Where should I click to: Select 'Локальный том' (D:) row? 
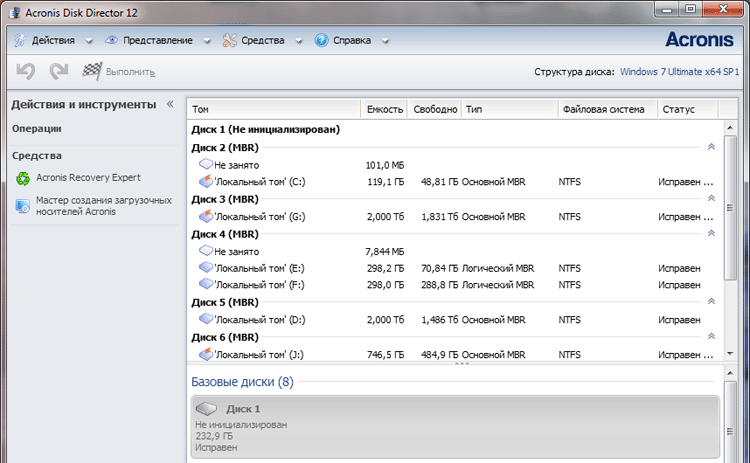tap(454, 320)
